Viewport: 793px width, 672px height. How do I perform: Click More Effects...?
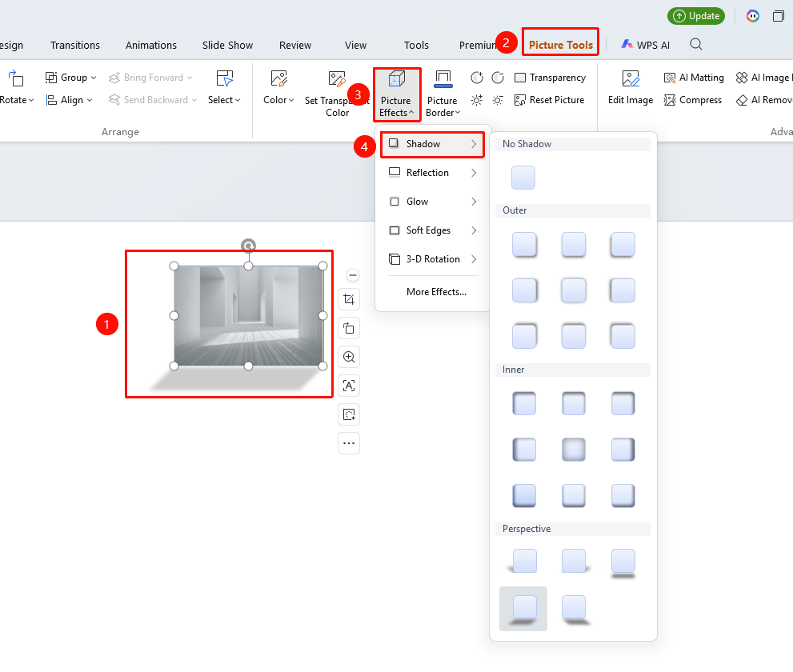(x=436, y=292)
